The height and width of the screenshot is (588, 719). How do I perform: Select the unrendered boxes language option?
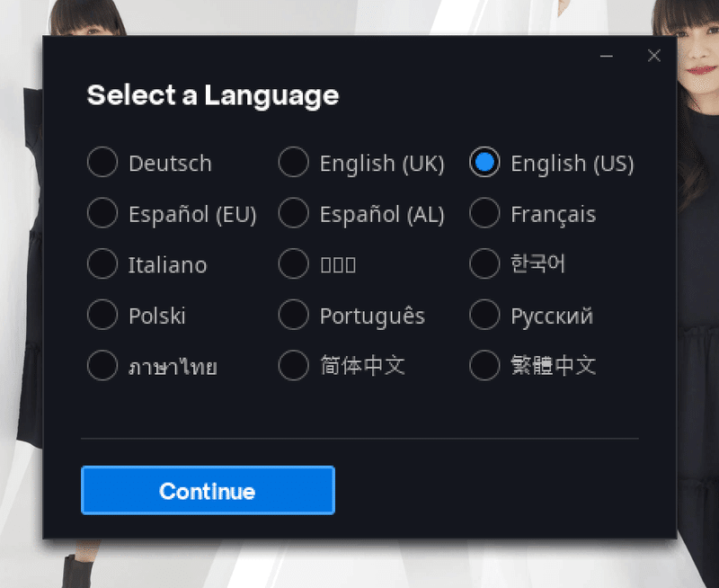[x=294, y=263]
